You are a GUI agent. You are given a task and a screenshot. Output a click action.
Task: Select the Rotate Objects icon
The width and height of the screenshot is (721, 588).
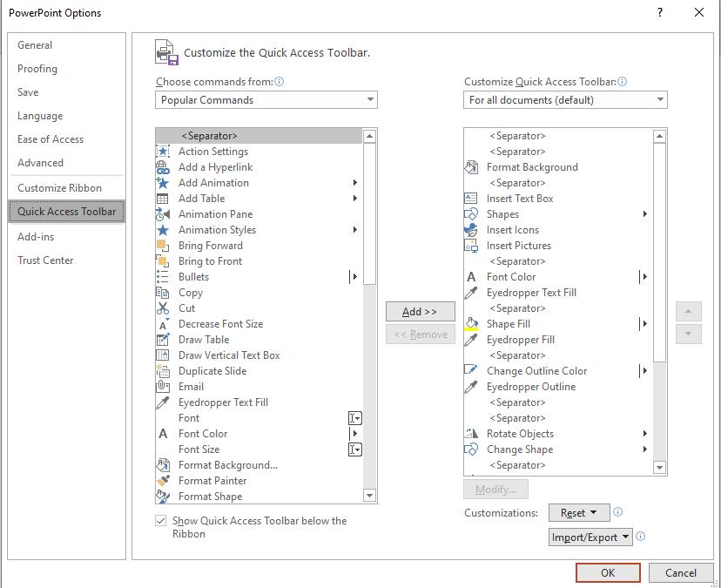(x=471, y=434)
